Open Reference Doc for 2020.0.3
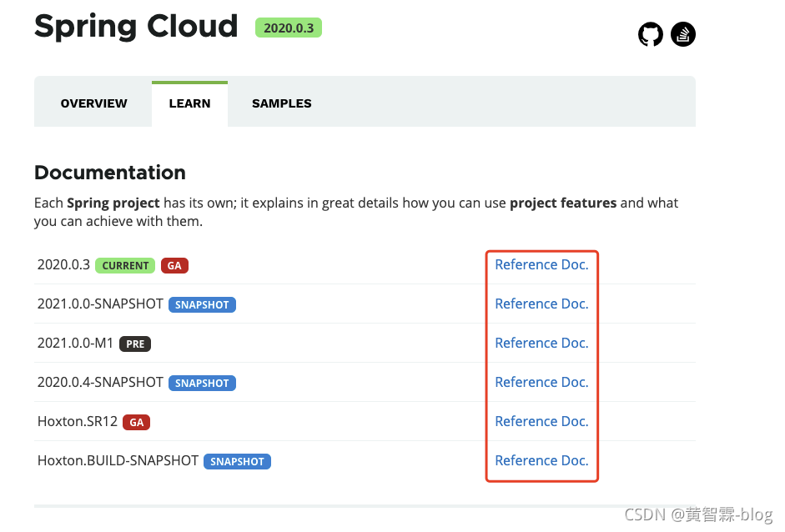 click(541, 264)
